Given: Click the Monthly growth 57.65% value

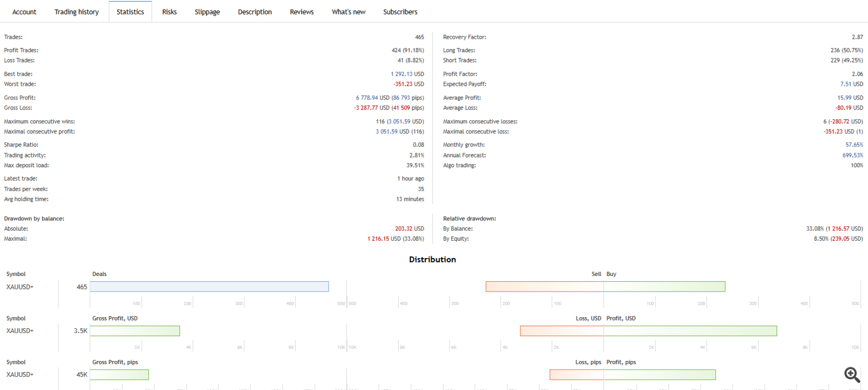Looking at the screenshot, I should point(854,145).
